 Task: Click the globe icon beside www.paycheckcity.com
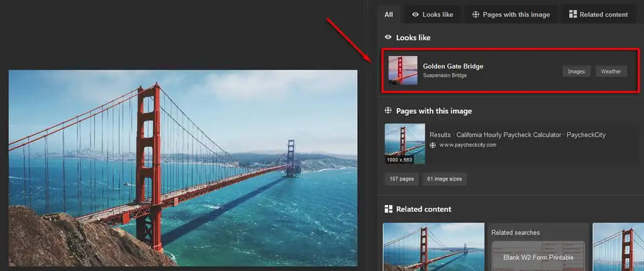tap(433, 145)
